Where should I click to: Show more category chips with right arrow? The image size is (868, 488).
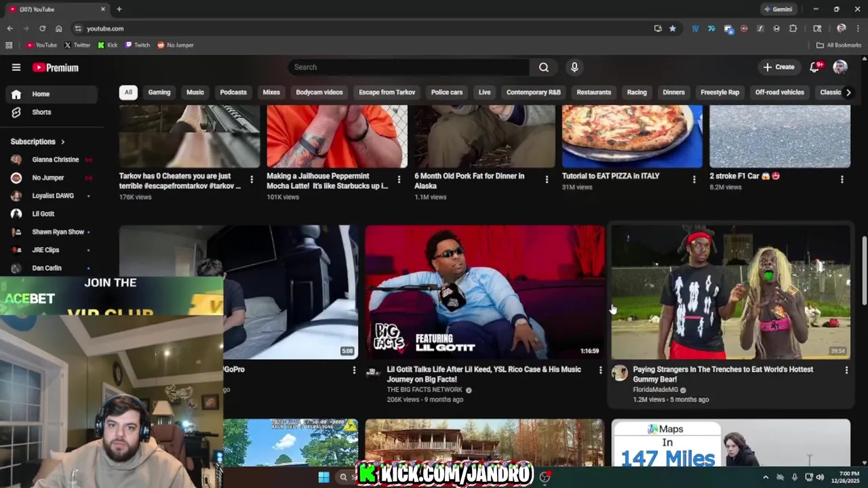848,92
